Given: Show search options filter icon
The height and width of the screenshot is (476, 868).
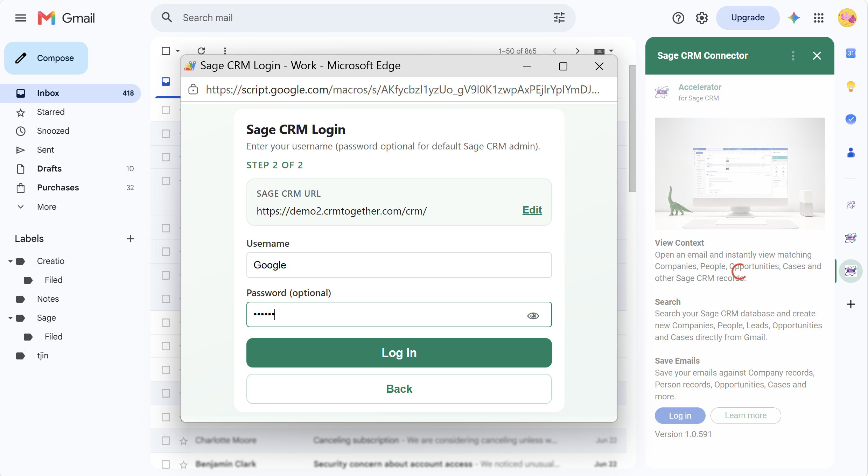Looking at the screenshot, I should 559,17.
